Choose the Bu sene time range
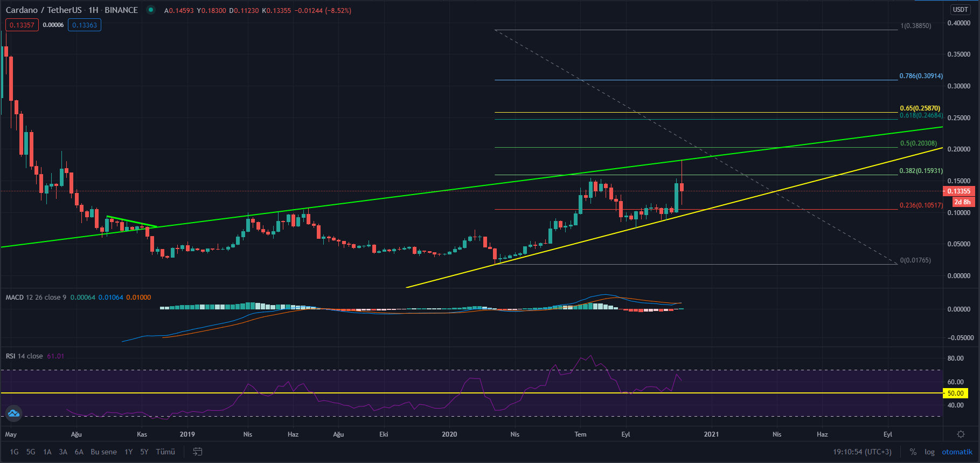This screenshot has height=463, width=980. click(x=103, y=452)
